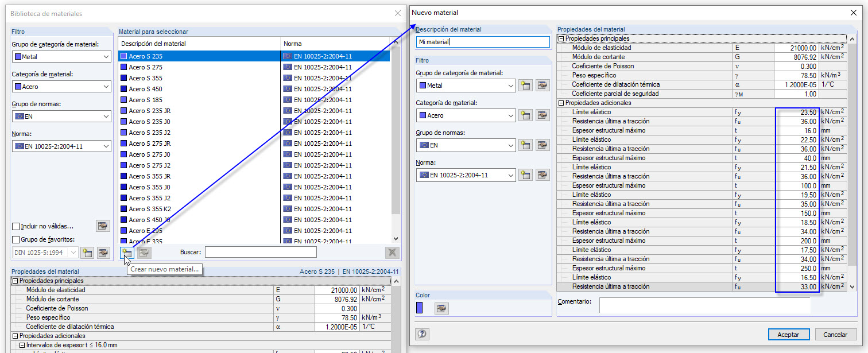868x353 pixels.
Task: Select Acero S 355 K2 row
Action: click(254, 209)
